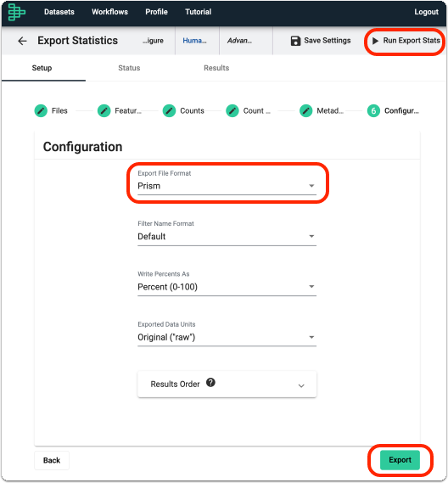Screen dimensions: 448x483
Task: Click the play icon for Run Export Stats
Action: pos(375,41)
